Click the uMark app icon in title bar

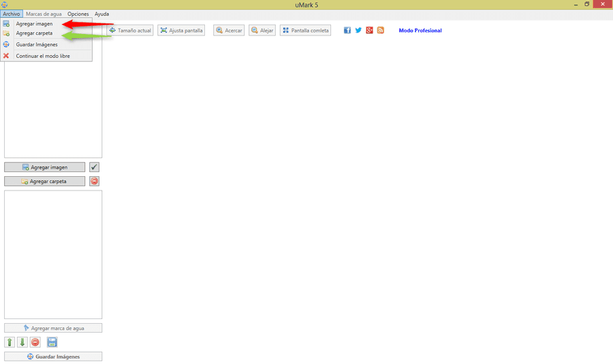click(4, 5)
